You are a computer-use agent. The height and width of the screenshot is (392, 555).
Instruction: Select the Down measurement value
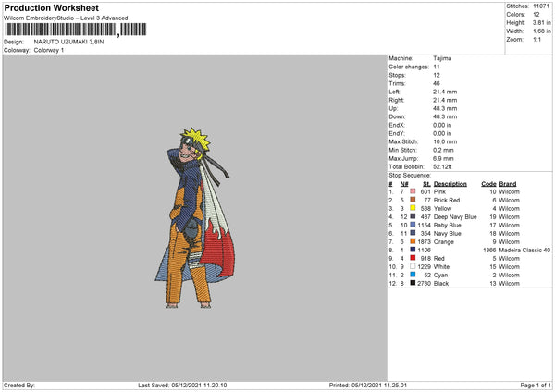pyautogui.click(x=445, y=116)
